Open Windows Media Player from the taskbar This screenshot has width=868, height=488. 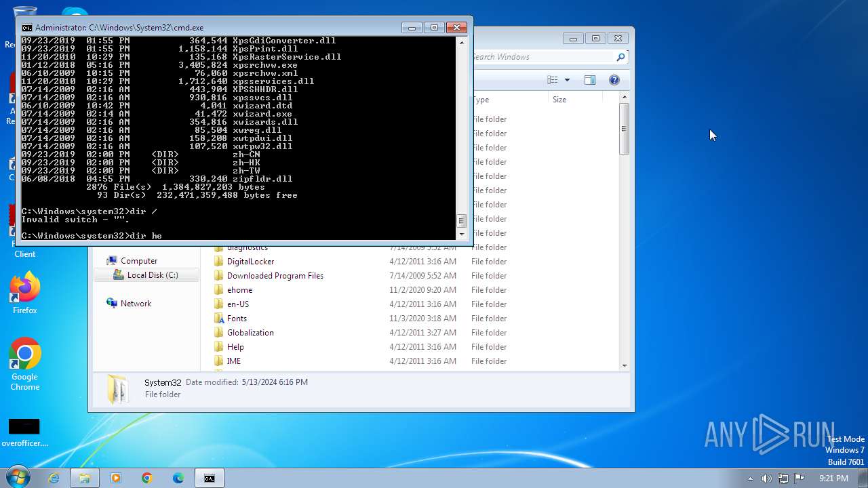tap(116, 478)
